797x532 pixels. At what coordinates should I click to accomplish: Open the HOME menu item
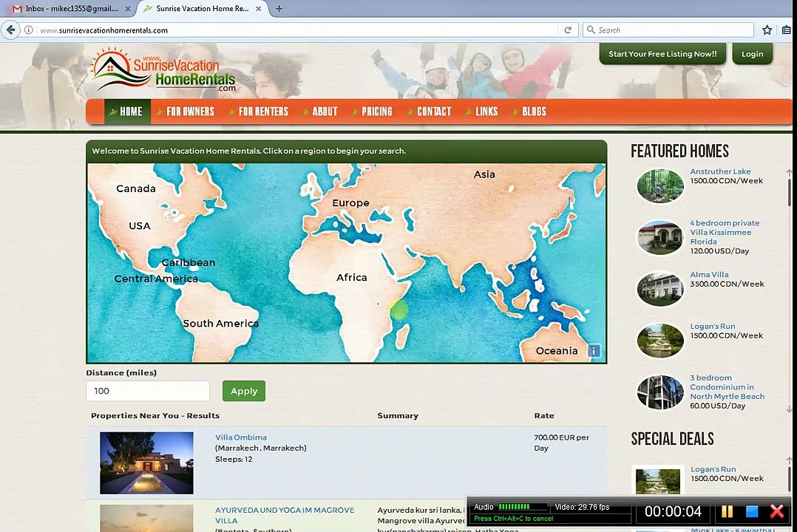pyautogui.click(x=127, y=112)
